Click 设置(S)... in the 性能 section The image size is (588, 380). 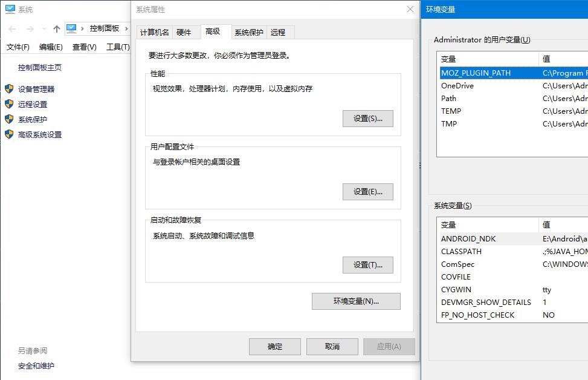point(367,119)
